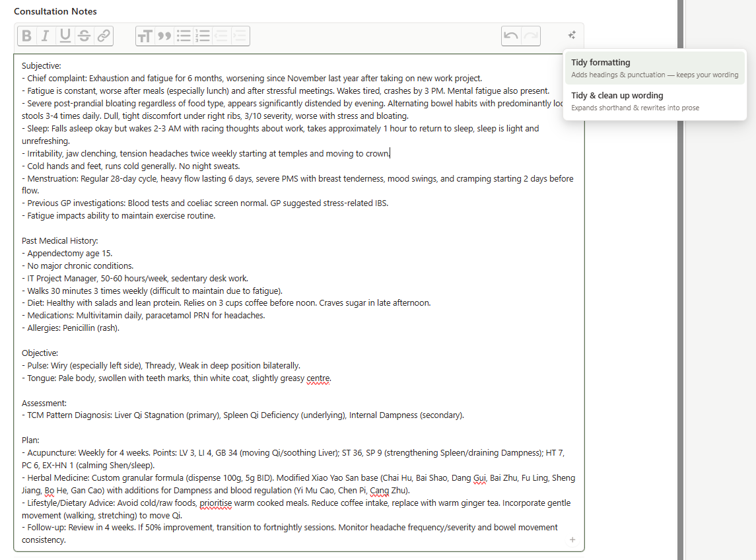Click the AI sparkle tidy icon
The width and height of the screenshot is (756, 560).
click(x=572, y=35)
